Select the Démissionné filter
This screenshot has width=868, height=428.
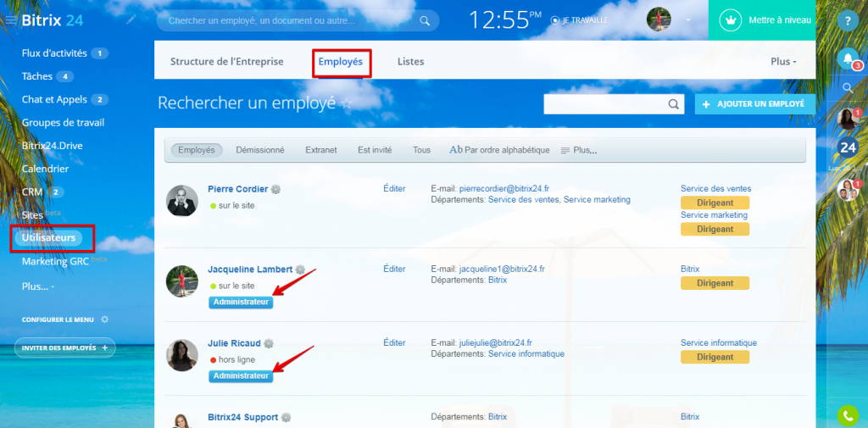tap(260, 150)
